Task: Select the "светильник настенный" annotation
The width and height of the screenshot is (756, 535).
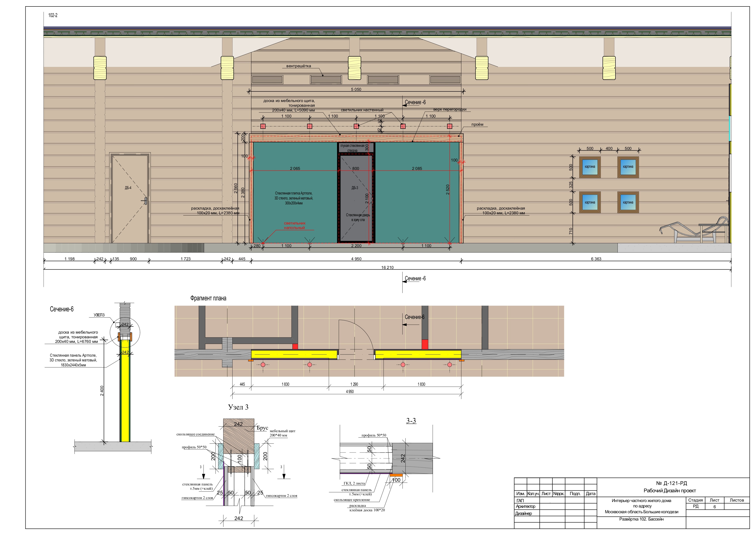Action: tap(362, 110)
